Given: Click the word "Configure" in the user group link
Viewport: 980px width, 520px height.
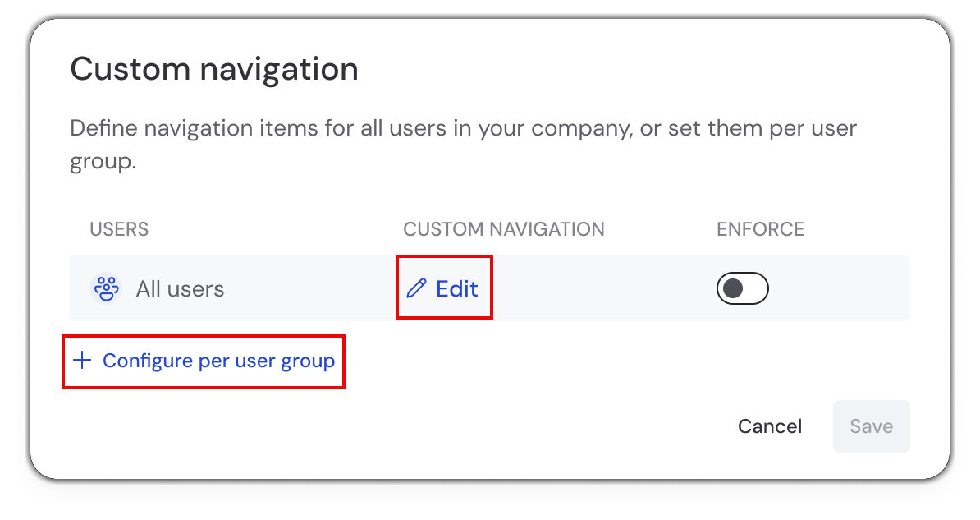Looking at the screenshot, I should click(148, 361).
